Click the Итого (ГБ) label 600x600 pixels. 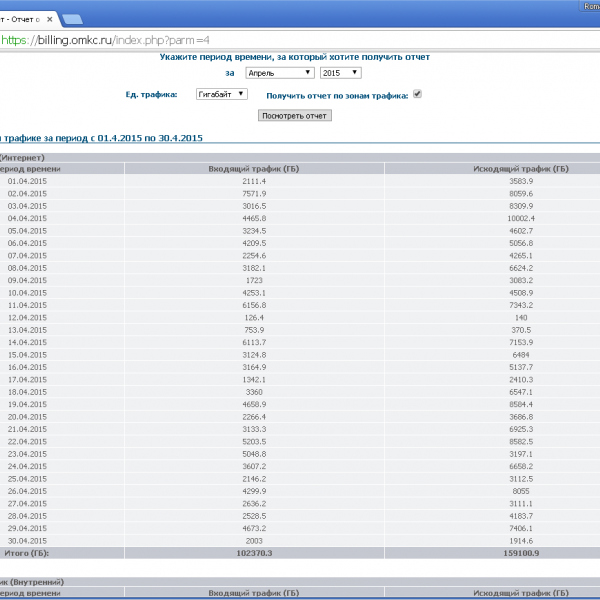[26, 553]
